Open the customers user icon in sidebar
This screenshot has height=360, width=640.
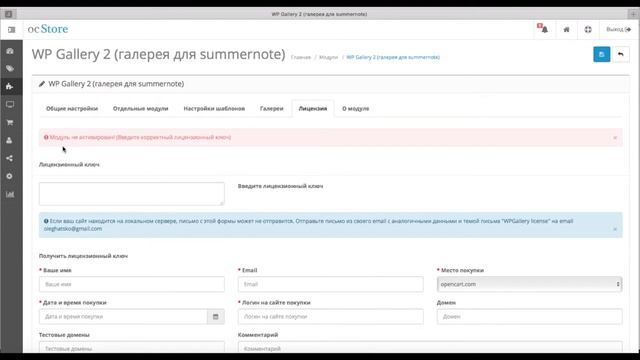click(10, 140)
